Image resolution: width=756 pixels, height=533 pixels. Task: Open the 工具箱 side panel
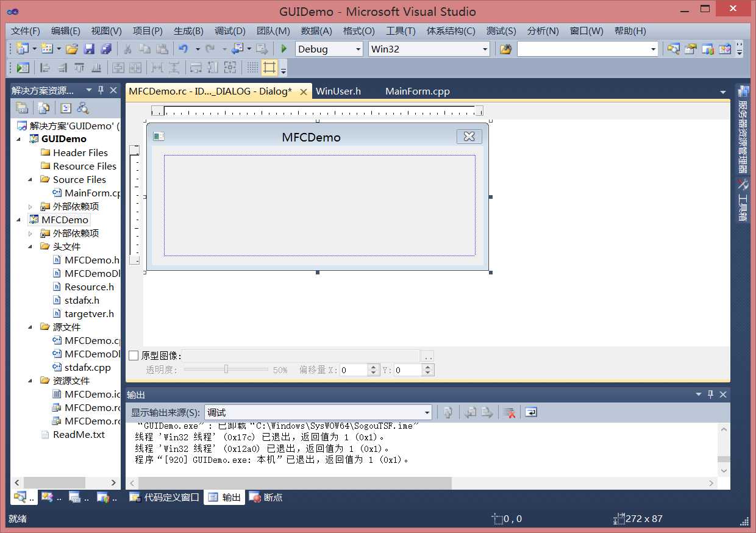[743, 201]
